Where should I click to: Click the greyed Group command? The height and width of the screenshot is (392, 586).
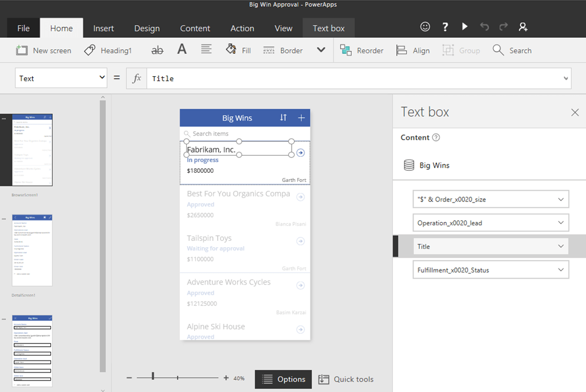coord(461,50)
